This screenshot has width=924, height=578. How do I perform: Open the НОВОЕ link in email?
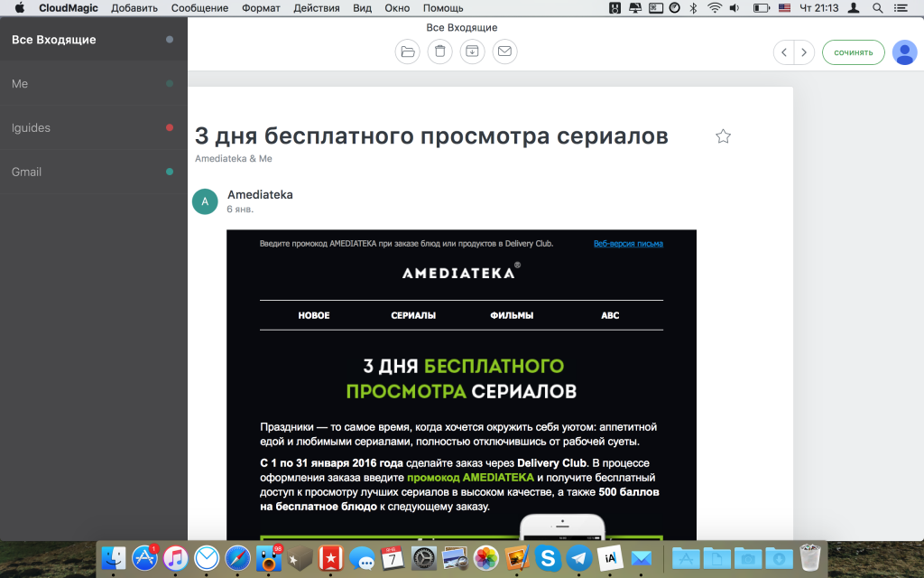[313, 315]
